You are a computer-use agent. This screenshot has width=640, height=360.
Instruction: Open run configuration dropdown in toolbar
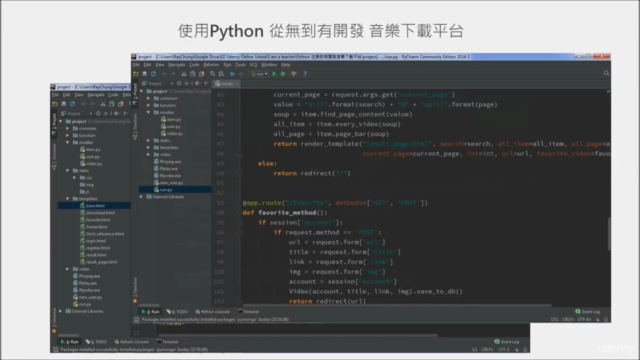point(260,74)
